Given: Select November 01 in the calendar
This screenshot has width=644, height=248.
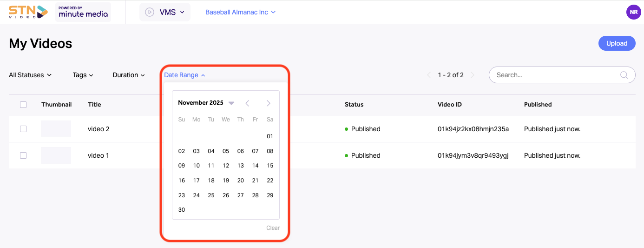Looking at the screenshot, I should coord(270,136).
